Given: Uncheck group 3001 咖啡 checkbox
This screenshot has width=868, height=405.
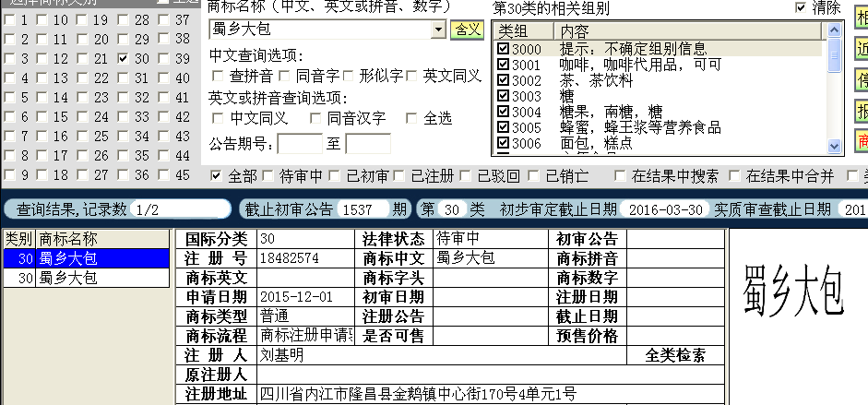Looking at the screenshot, I should [503, 65].
